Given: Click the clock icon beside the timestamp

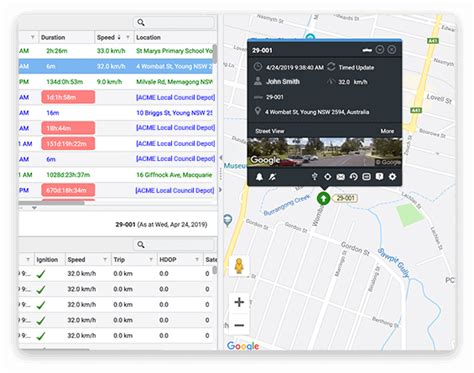Looking at the screenshot, I should coord(258,67).
